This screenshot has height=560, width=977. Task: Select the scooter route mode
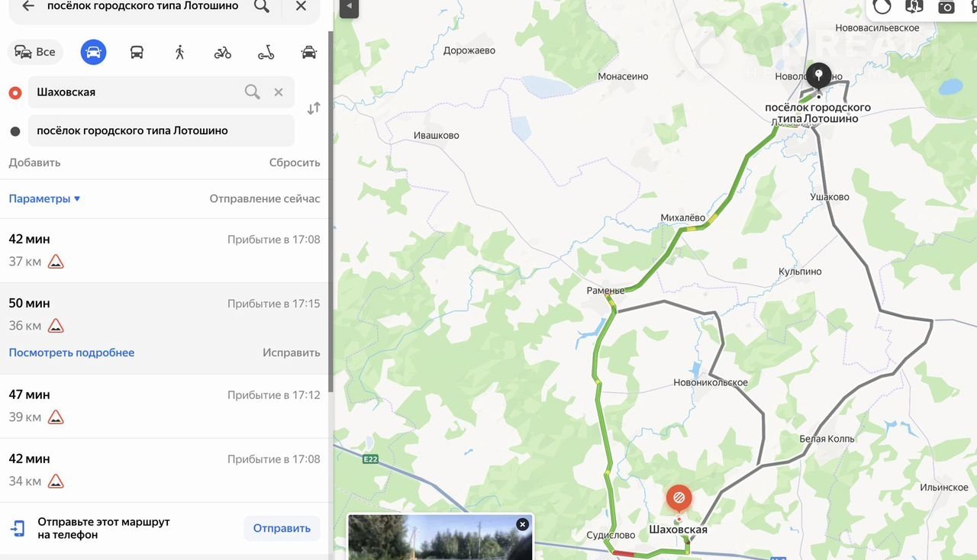[266, 53]
